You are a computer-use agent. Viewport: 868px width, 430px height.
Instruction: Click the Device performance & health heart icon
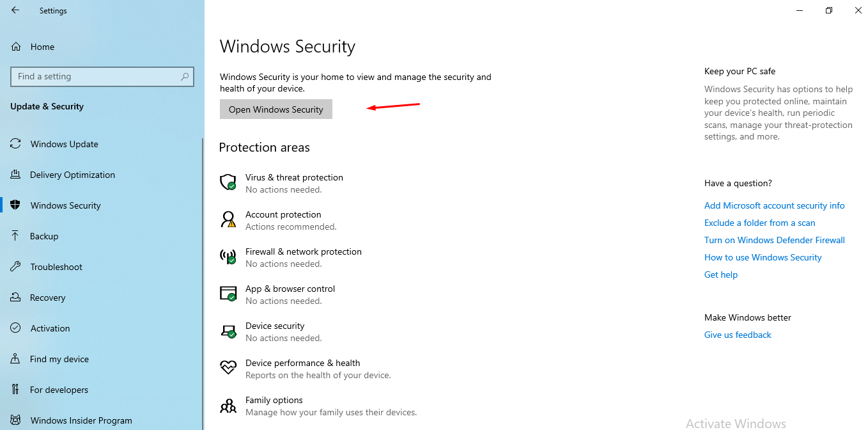click(x=228, y=368)
